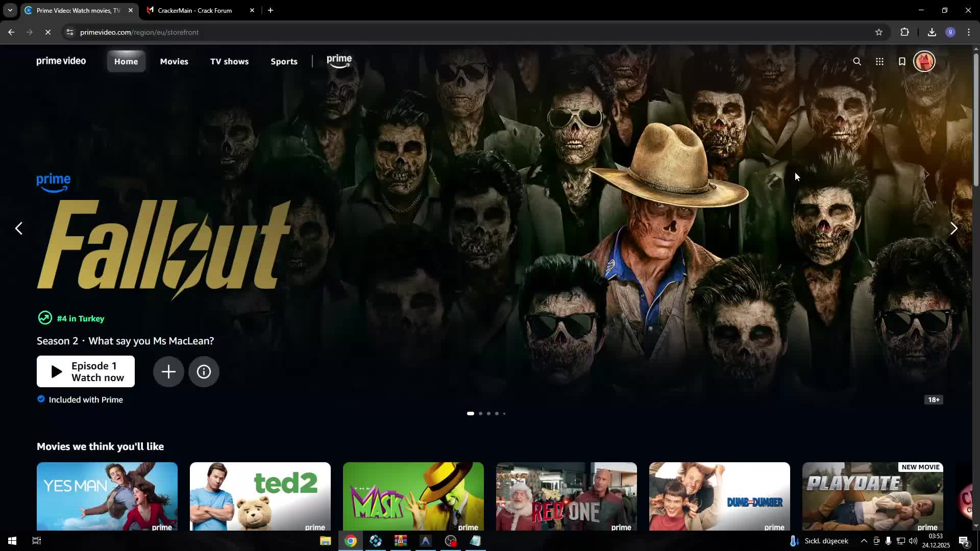Open the volume speaker tray icon
The image size is (980, 551).
tap(913, 541)
